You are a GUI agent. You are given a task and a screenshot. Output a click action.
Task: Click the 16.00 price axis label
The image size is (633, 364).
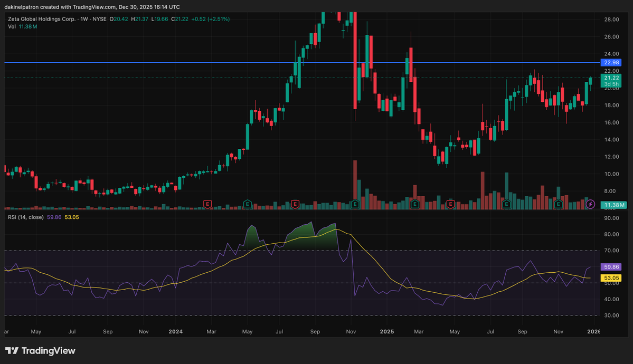click(611, 123)
